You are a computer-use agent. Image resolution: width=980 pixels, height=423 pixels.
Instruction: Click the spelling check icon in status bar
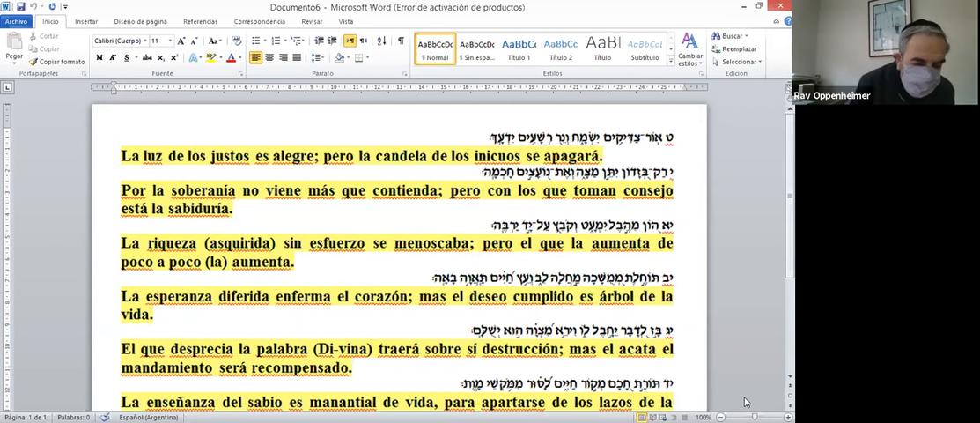(x=106, y=418)
